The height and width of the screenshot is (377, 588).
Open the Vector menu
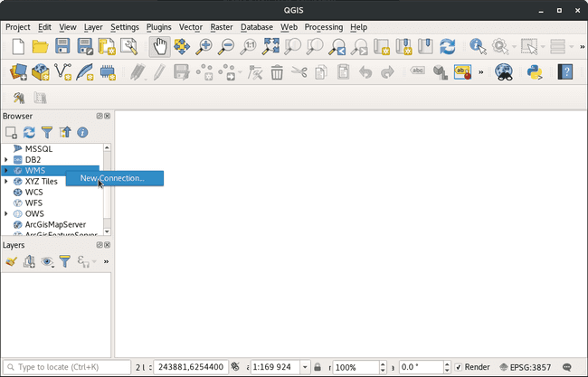tap(191, 27)
